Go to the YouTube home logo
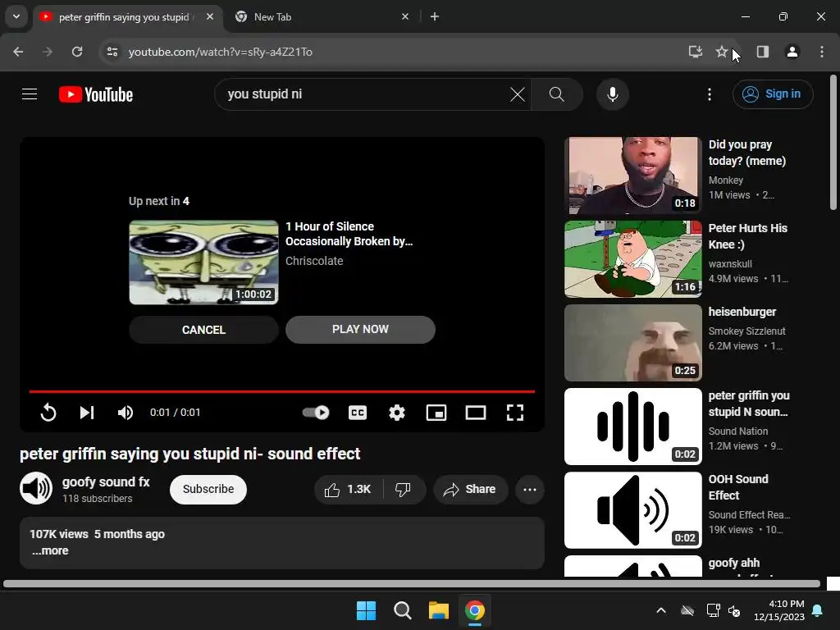 [96, 94]
